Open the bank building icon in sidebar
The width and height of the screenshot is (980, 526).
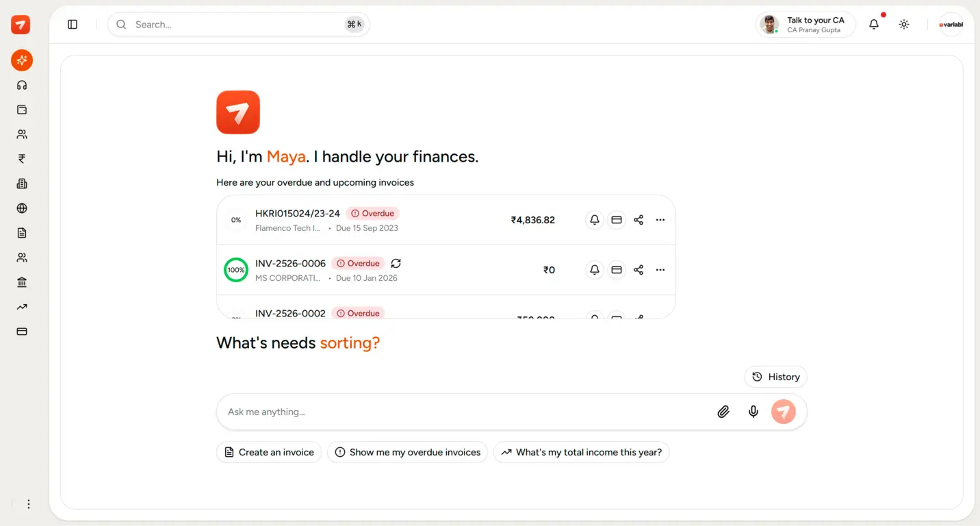click(x=22, y=282)
